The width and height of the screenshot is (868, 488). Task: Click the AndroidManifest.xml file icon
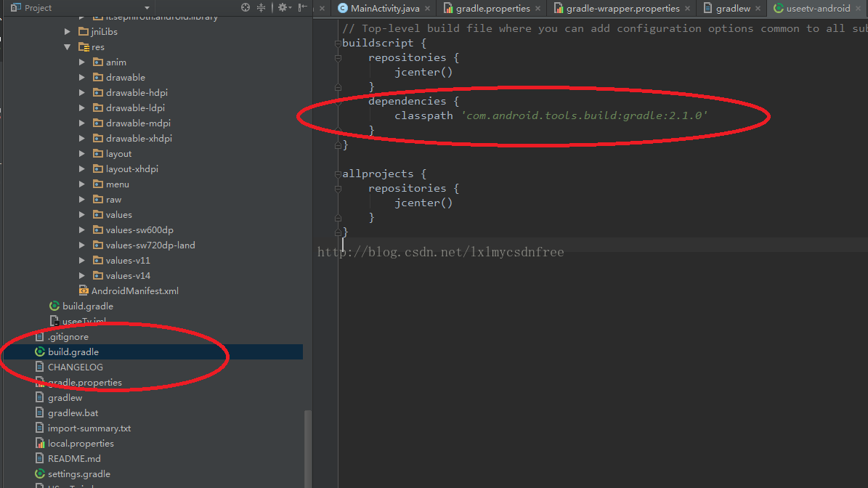[84, 290]
